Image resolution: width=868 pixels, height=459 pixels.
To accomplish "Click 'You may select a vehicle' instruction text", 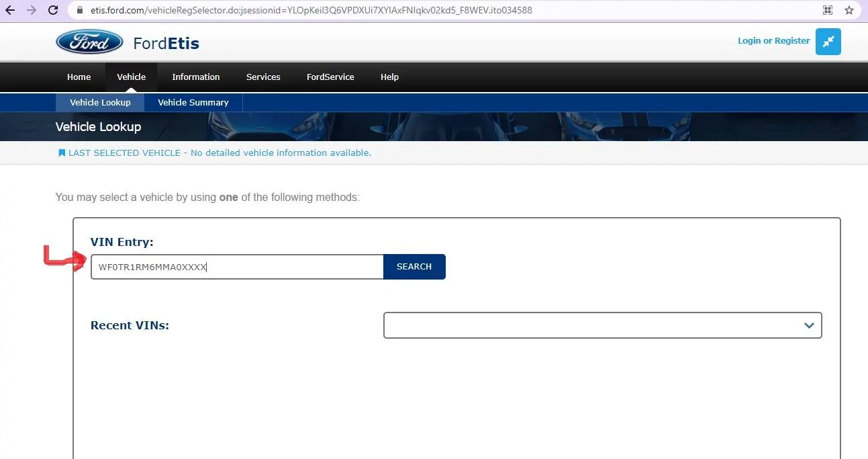I will (207, 198).
